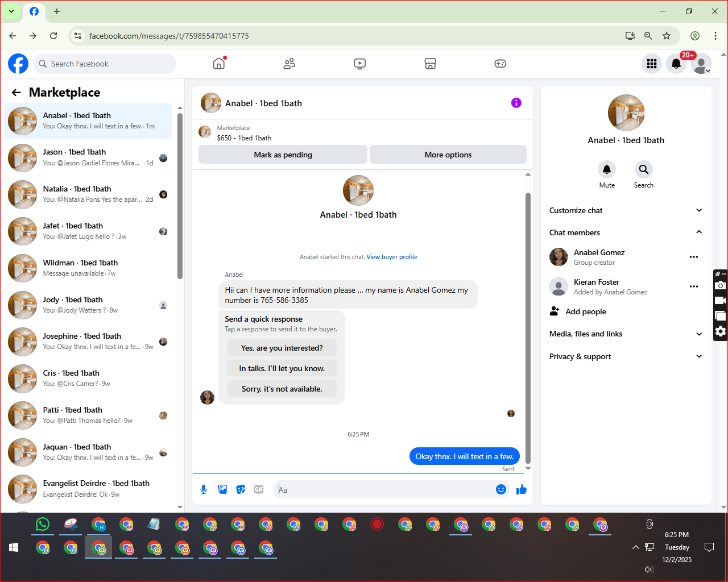
Task: Open WhatsApp from the taskbar
Action: click(43, 524)
